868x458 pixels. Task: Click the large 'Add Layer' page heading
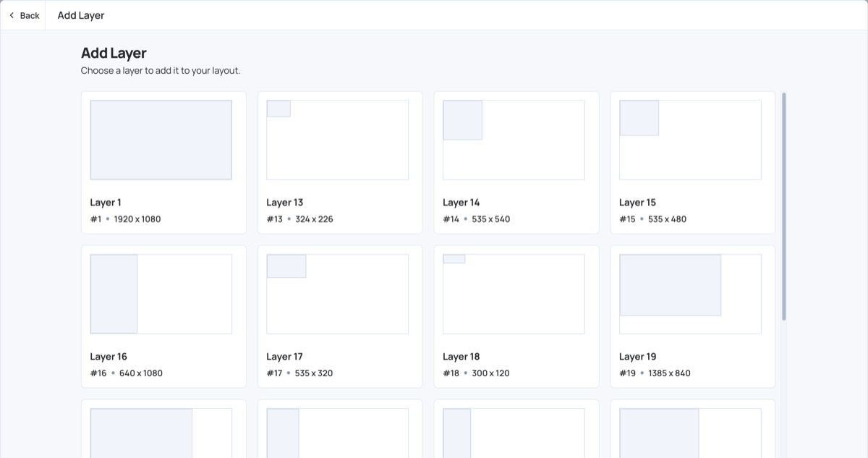(x=114, y=53)
